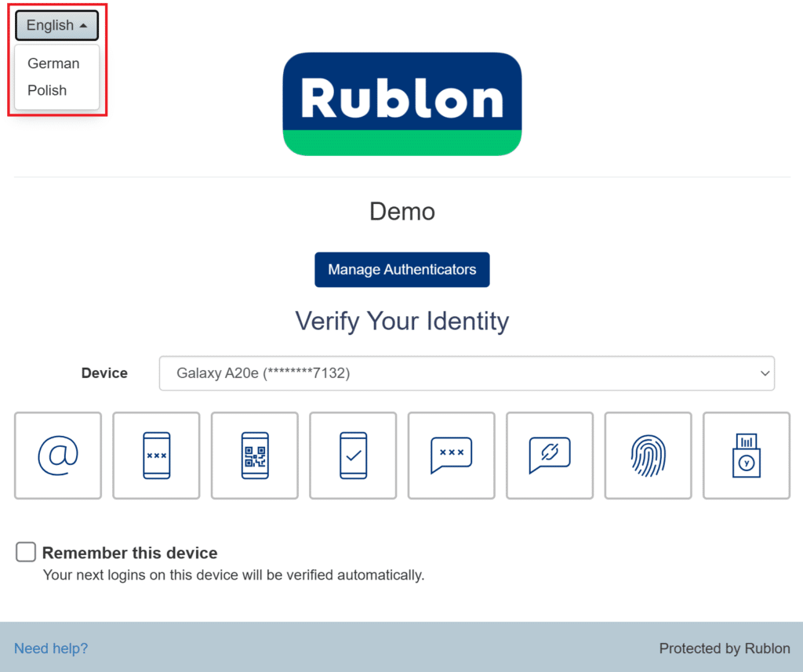Click the 'Demo' heading
Image resolution: width=803 pixels, height=672 pixels.
point(401,212)
